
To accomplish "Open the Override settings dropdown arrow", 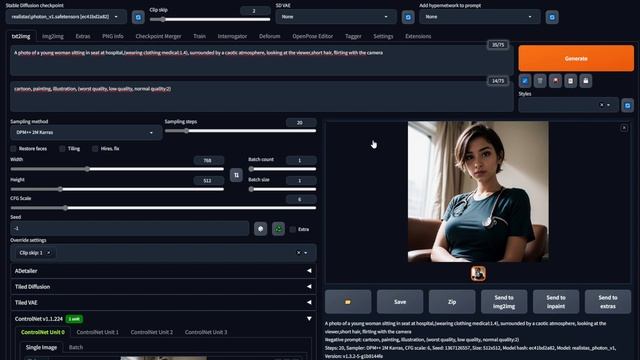I will click(x=306, y=253).
